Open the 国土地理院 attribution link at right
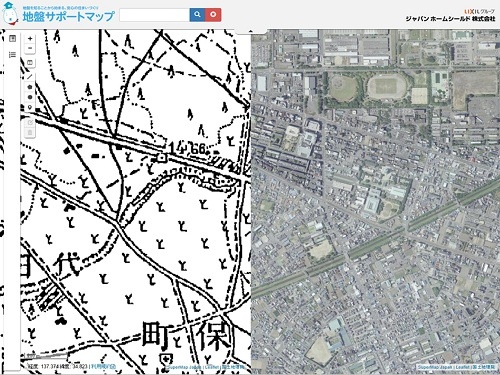Viewport: 500px width, 375px height. (x=484, y=367)
